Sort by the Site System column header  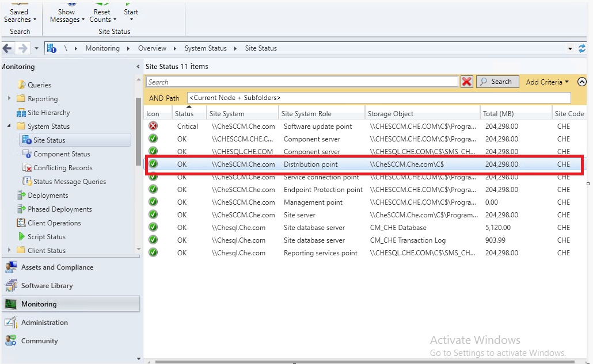[x=242, y=113]
